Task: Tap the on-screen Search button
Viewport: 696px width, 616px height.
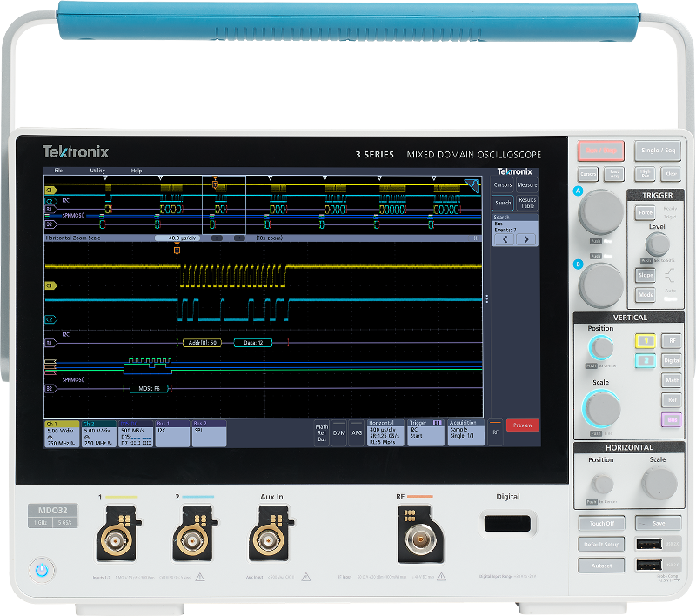Action: (503, 203)
